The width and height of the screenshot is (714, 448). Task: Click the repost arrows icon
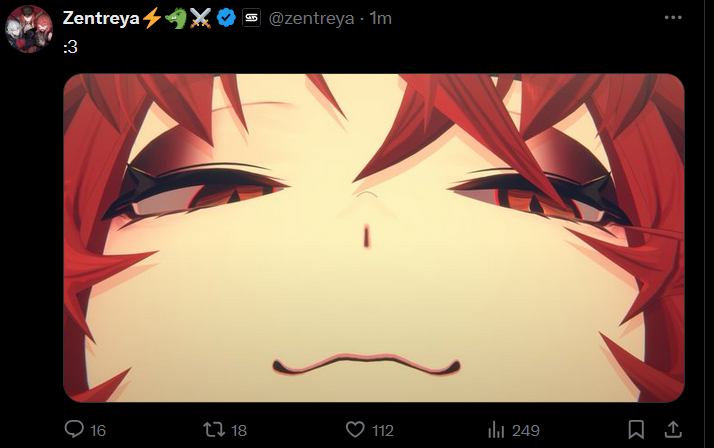tap(214, 429)
